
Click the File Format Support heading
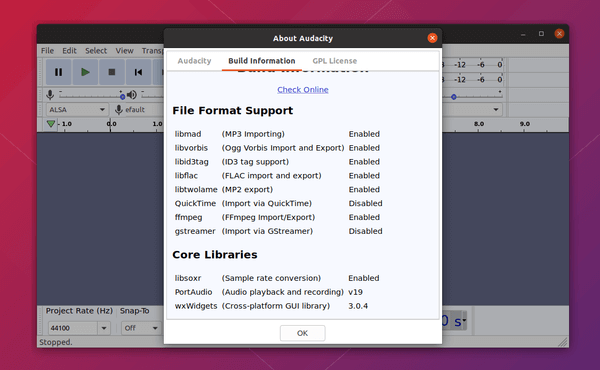pyautogui.click(x=232, y=110)
